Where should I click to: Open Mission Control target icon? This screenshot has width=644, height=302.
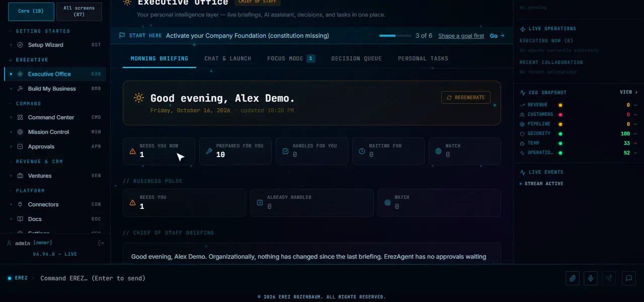[20, 132]
